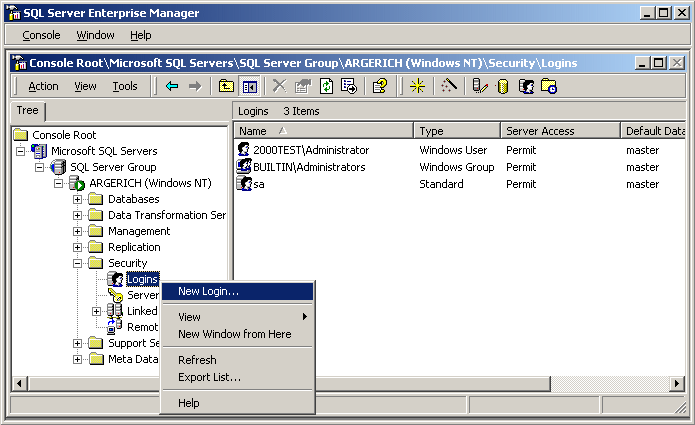This screenshot has width=695, height=425.
Task: Click the New Job folder-clock icon
Action: [x=549, y=86]
